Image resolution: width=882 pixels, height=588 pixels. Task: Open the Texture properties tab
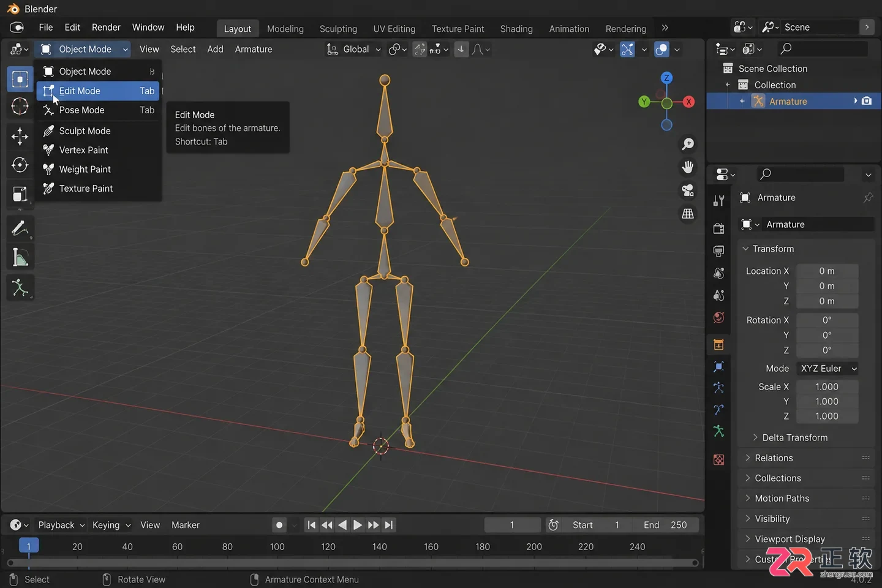point(719,459)
